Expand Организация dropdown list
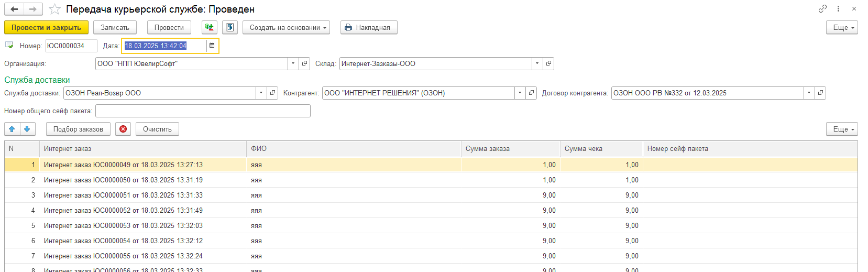The width and height of the screenshot is (868, 272). 293,63
